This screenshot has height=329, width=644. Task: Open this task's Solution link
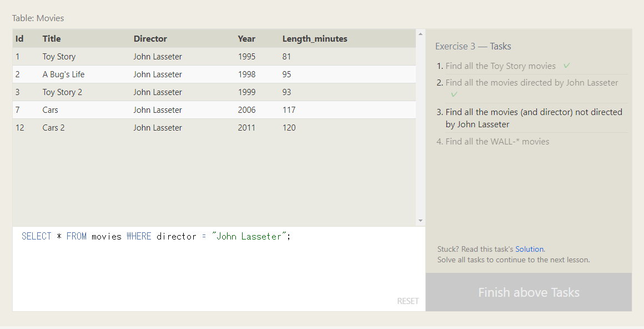coord(529,249)
